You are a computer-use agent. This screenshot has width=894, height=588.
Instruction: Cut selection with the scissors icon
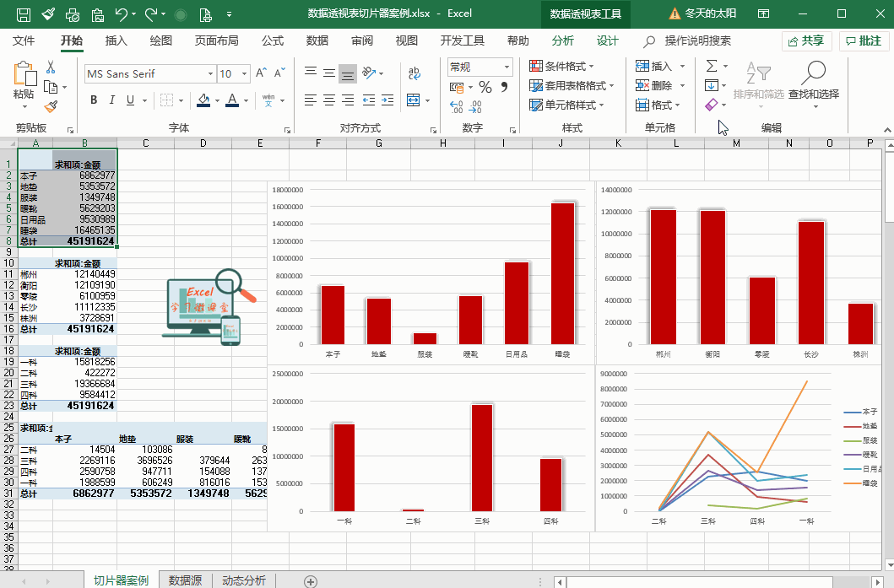click(51, 67)
